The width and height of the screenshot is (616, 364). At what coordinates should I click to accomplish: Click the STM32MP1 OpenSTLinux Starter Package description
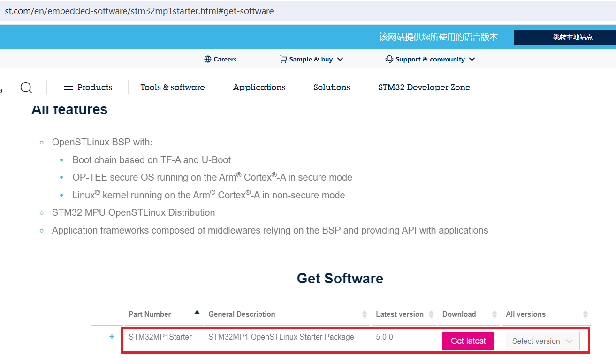[x=281, y=337]
